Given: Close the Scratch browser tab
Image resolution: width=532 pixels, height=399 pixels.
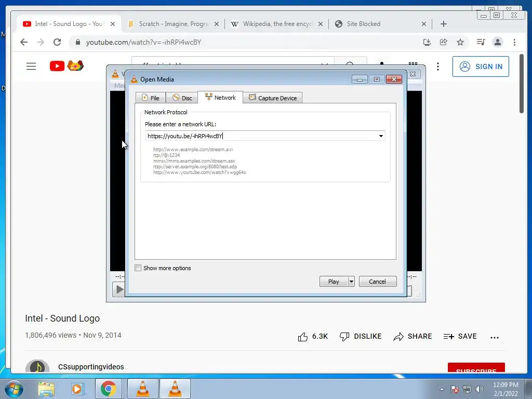Looking at the screenshot, I should click(217, 24).
